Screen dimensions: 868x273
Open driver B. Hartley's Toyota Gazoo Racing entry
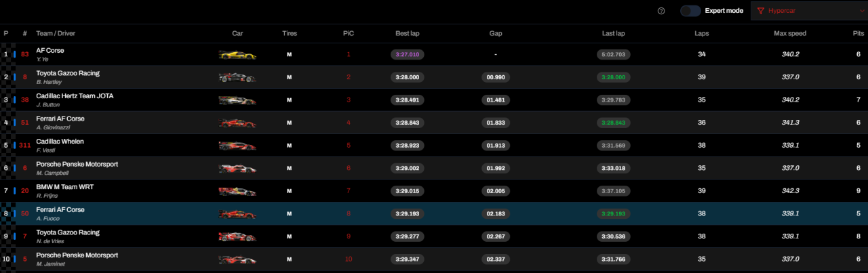pos(68,77)
